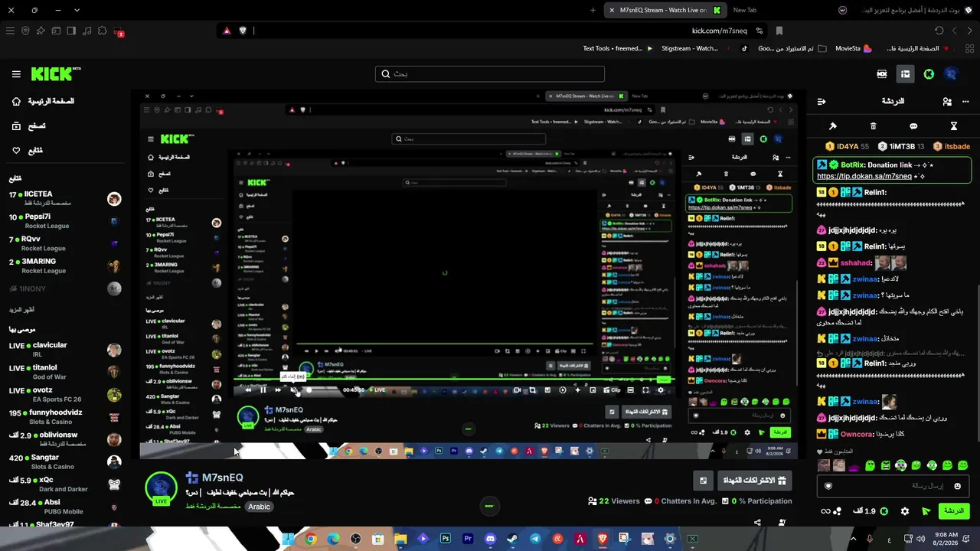This screenshot has height=551, width=980.
Task: Toggle the browser sidebar panel icon in toolbar
Action: coord(71,31)
